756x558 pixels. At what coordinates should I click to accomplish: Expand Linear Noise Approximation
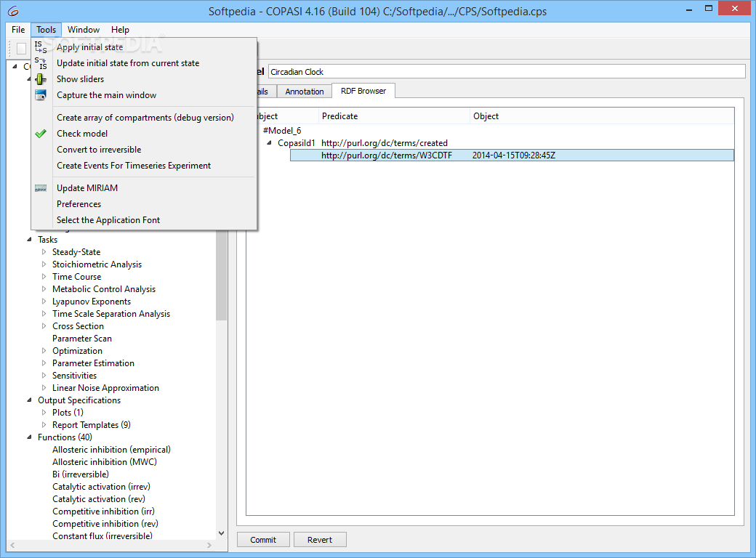pyautogui.click(x=44, y=388)
